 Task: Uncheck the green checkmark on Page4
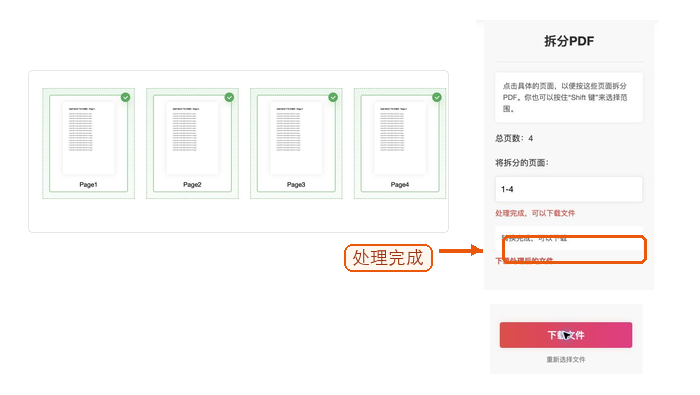[x=437, y=97]
